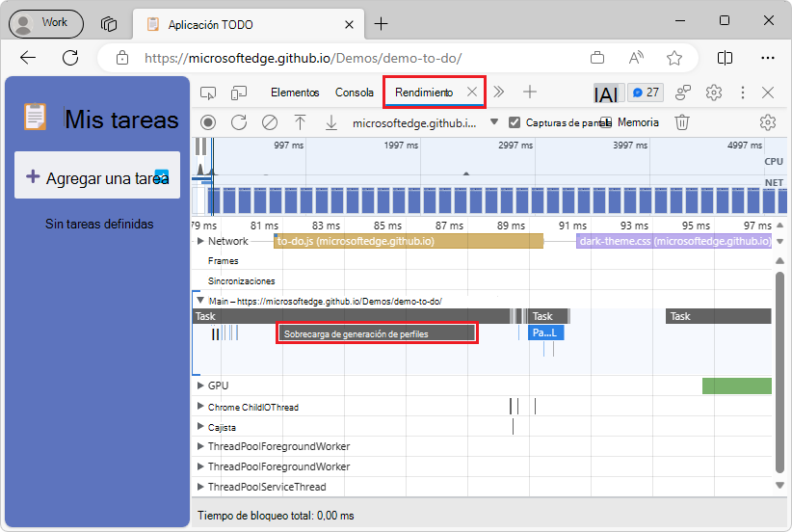Click the app available briefcase icon in address bar

point(597,58)
